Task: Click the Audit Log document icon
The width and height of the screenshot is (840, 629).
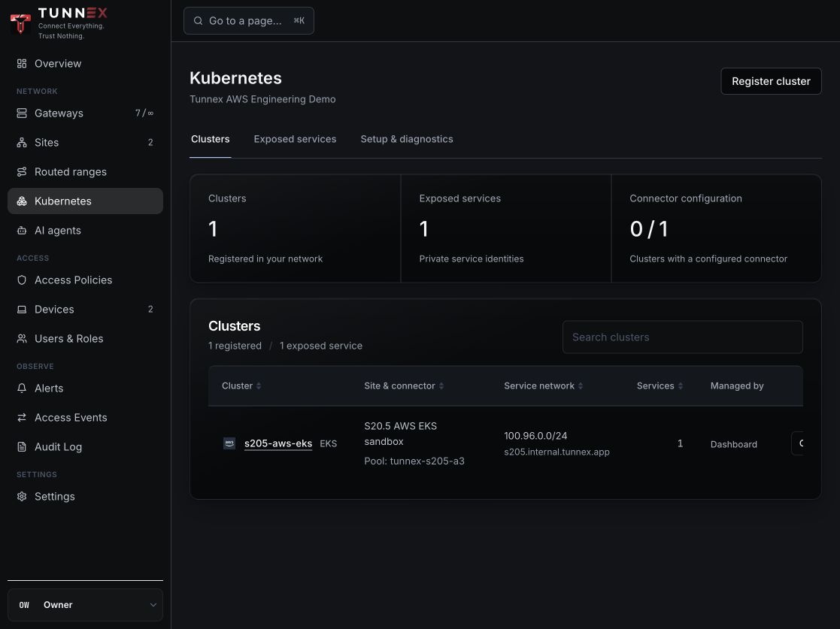Action: pos(21,447)
